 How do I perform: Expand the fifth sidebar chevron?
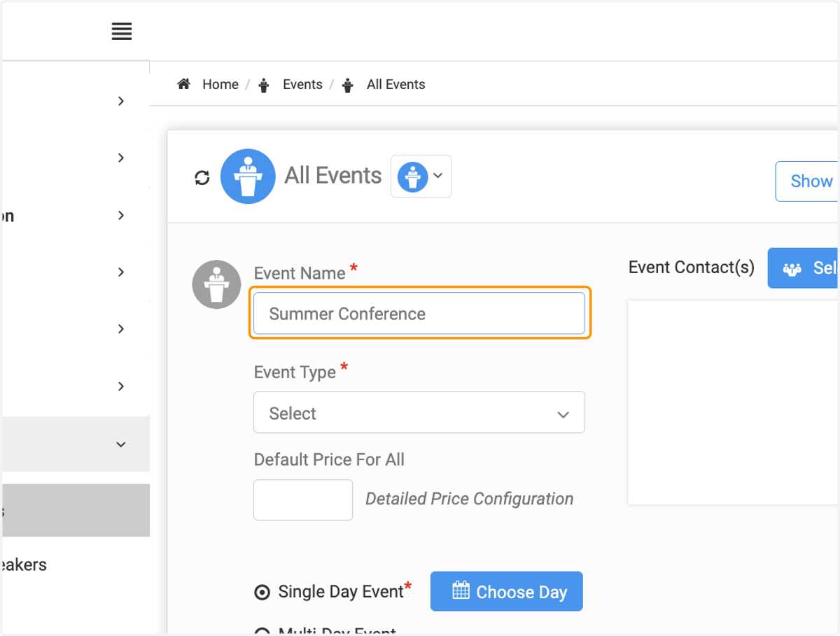pos(121,329)
